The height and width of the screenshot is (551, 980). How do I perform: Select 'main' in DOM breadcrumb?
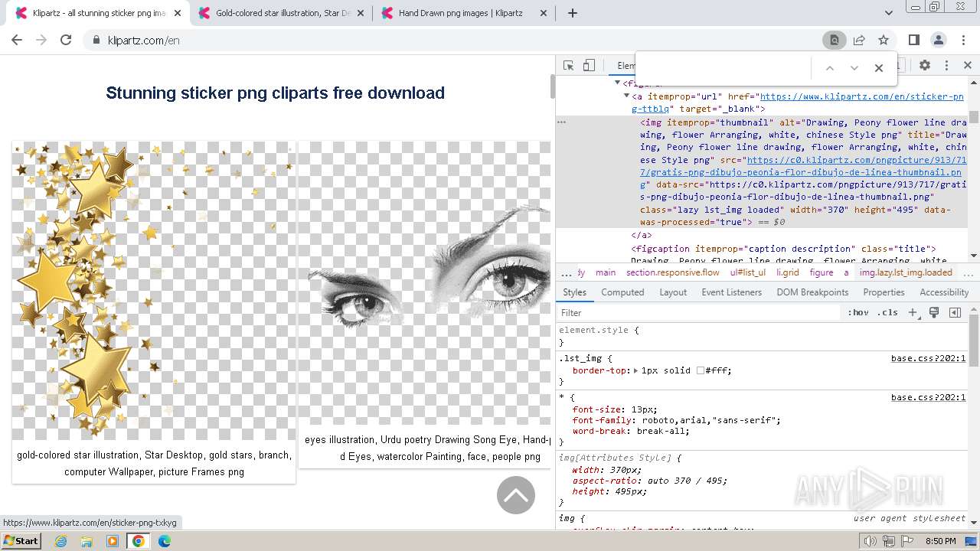(606, 272)
